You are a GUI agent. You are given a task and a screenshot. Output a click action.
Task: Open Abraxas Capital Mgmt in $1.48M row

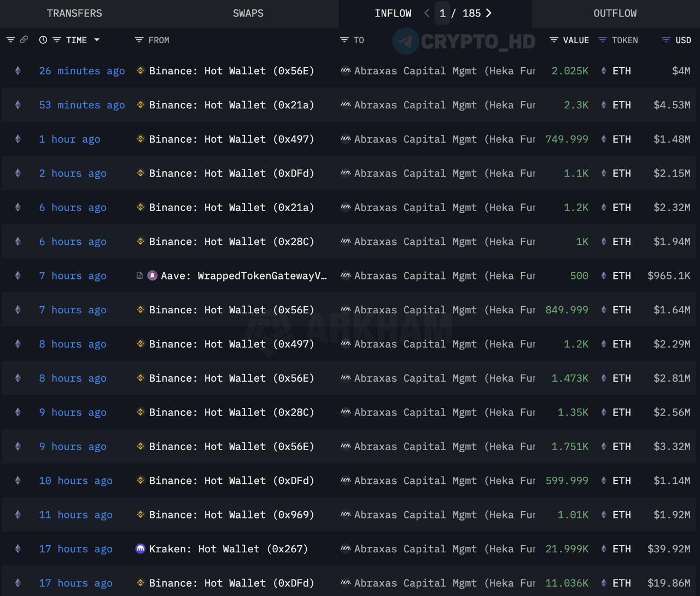445,139
